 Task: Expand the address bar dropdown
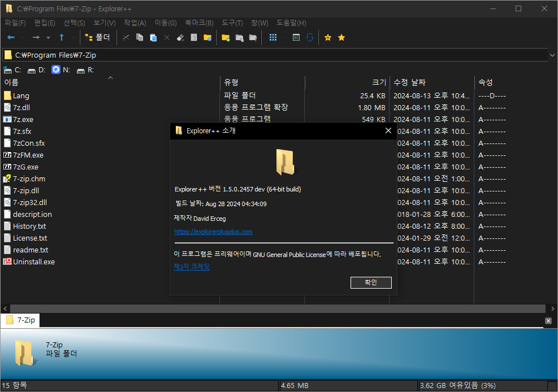tap(552, 55)
